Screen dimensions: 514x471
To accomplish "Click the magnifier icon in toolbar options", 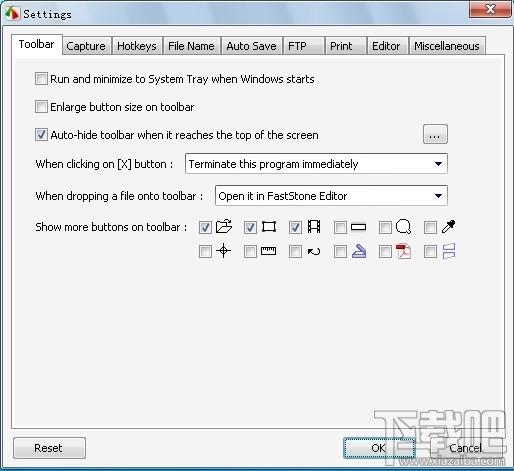I will 403,227.
